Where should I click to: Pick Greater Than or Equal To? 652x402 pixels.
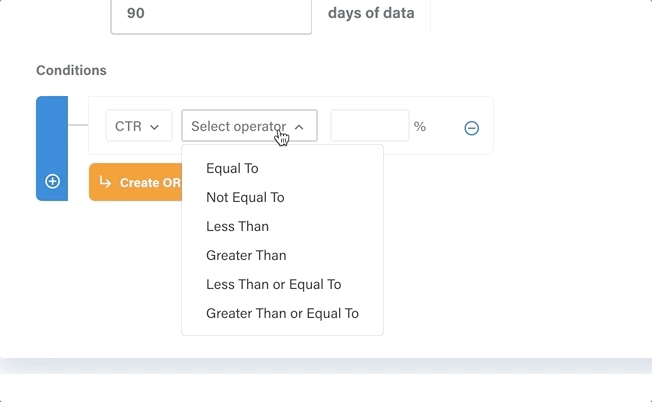(282, 313)
